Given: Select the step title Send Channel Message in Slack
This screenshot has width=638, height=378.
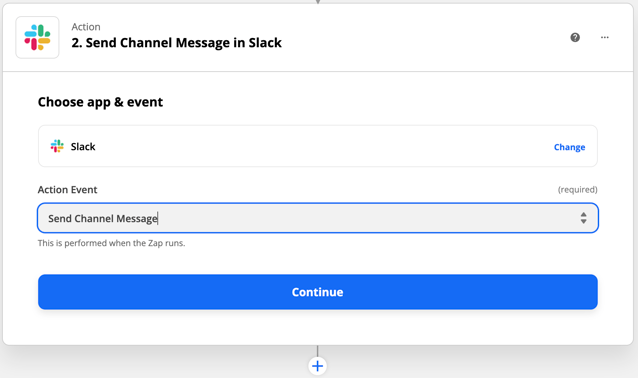Looking at the screenshot, I should 177,43.
